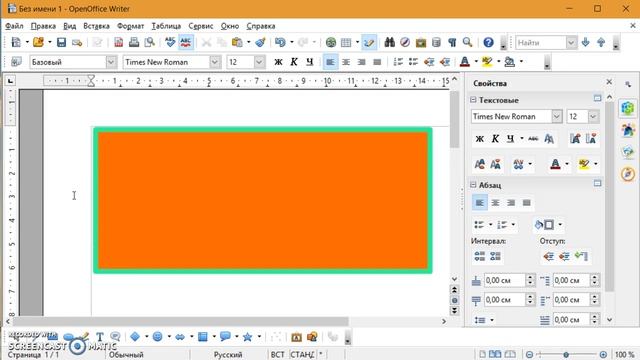Open the Формат menu
Screen dimensions: 640x360
pyautogui.click(x=131, y=26)
